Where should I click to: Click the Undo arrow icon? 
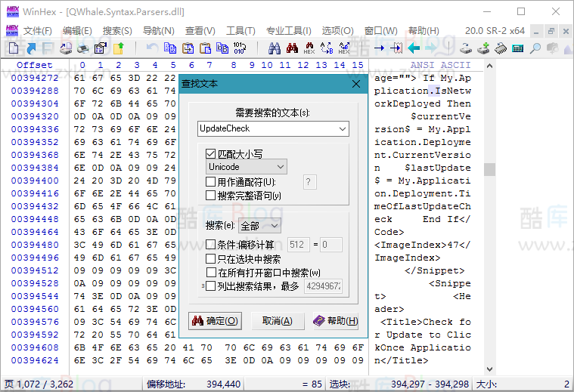click(152, 48)
